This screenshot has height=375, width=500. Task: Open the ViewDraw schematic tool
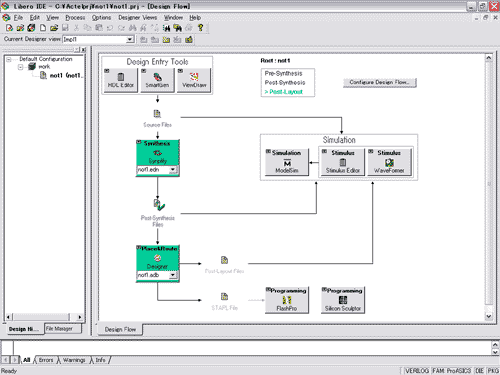(194, 80)
